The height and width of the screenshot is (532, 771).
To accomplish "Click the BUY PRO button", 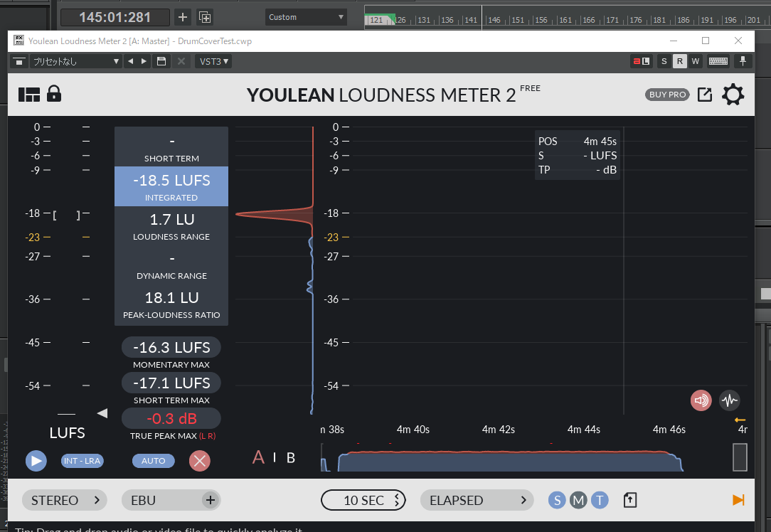I will pos(667,95).
